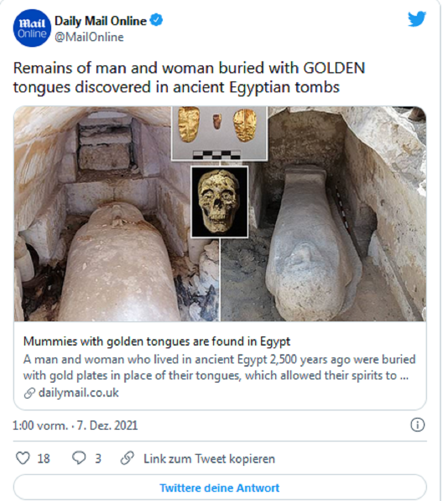Click the Twitter bird logo
Image resolution: width=448 pixels, height=501 pixels.
(416, 20)
